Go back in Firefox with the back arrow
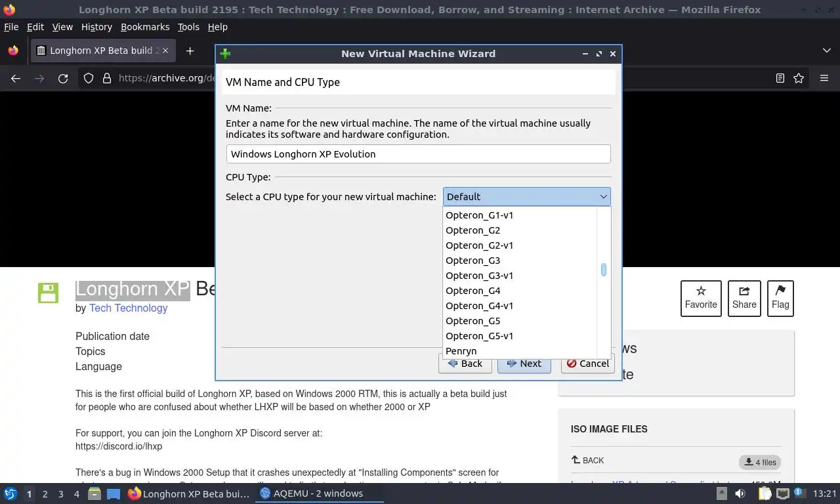 click(x=16, y=78)
